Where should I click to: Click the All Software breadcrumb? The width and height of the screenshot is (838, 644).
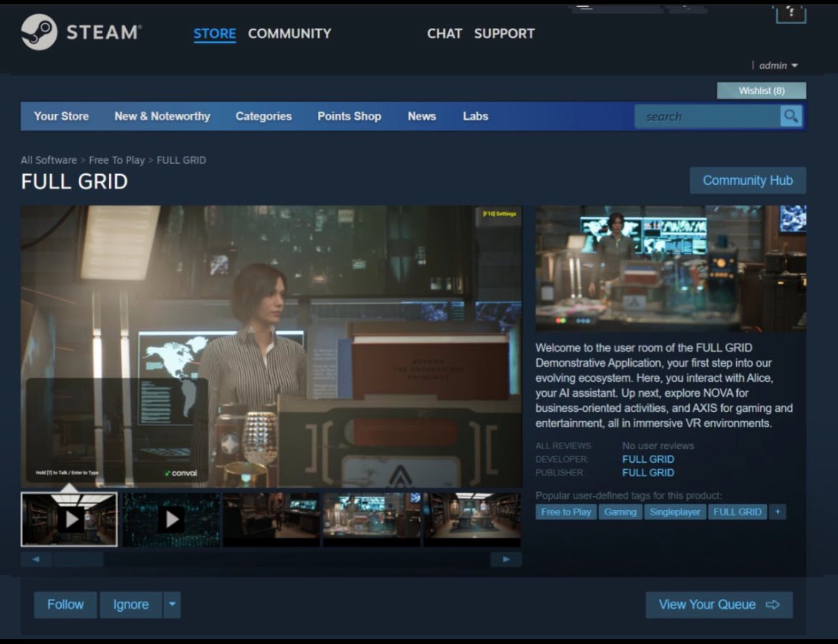(x=49, y=160)
